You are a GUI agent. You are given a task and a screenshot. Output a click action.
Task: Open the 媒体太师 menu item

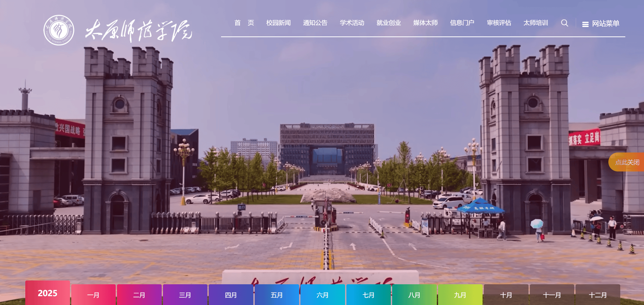coord(426,23)
